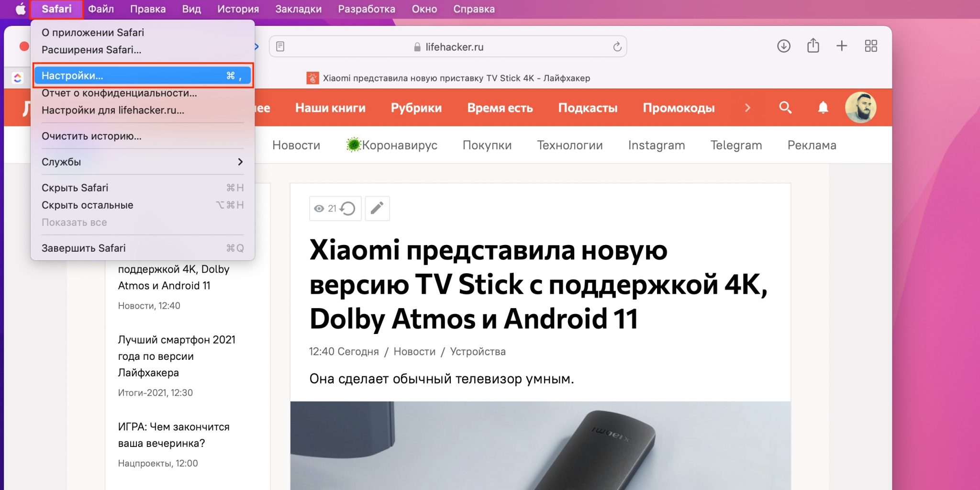Open Наши книги in the site header
The width and height of the screenshot is (980, 490).
tap(330, 108)
